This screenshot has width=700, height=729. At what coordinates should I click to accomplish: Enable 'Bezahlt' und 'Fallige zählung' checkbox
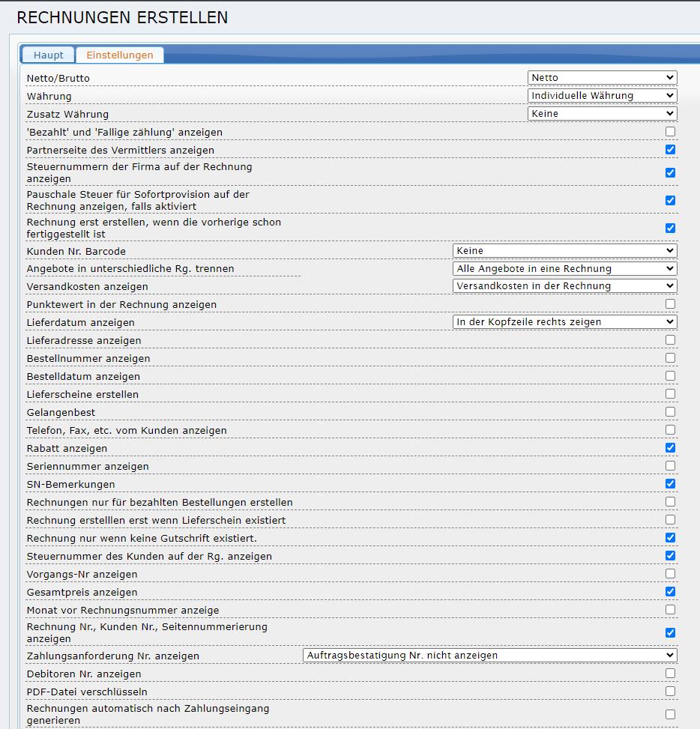(x=670, y=132)
